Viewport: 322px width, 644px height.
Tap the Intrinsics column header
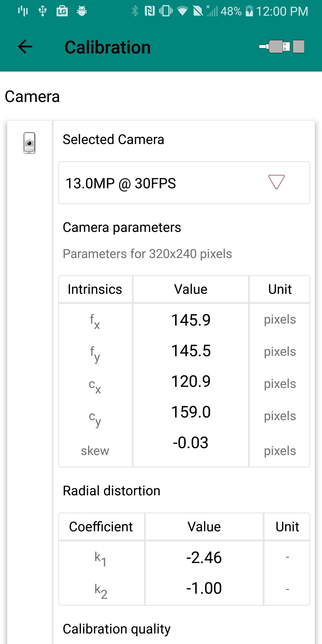(x=95, y=289)
